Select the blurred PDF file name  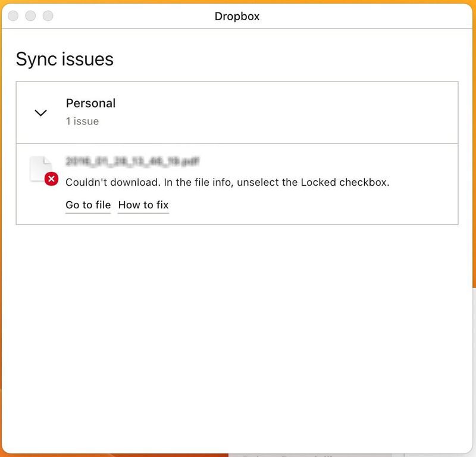pos(132,161)
